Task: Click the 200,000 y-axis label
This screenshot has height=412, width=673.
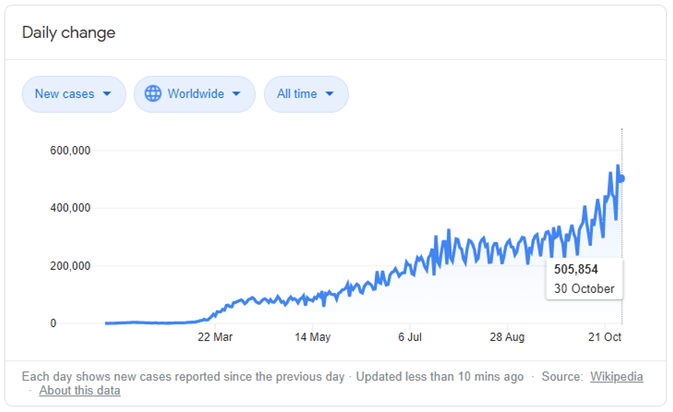Action: [70, 266]
